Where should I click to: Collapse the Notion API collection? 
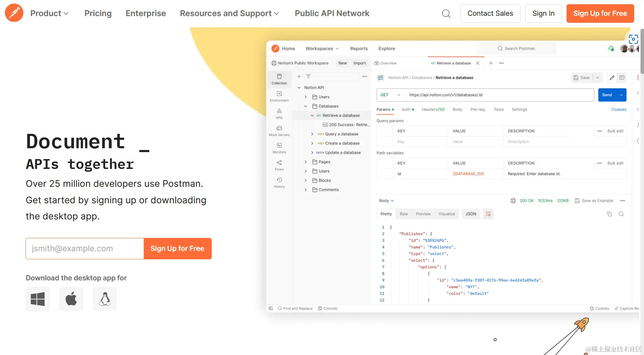[299, 88]
